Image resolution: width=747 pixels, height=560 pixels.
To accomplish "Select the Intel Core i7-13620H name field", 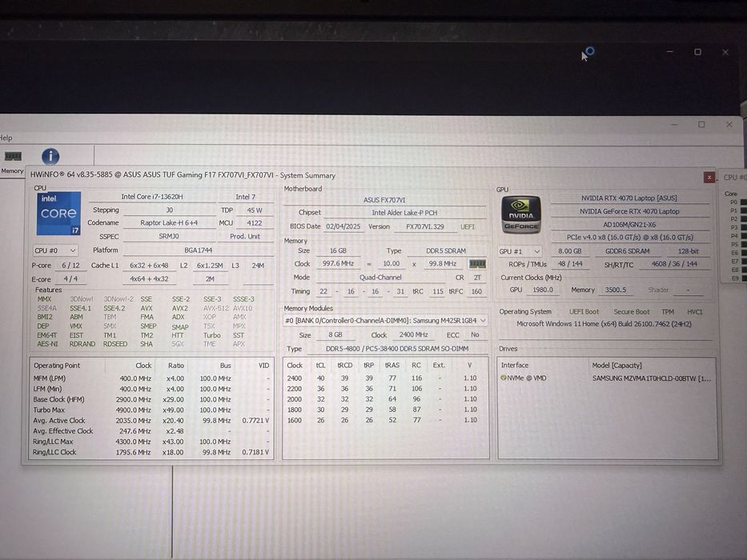I will click(x=152, y=196).
